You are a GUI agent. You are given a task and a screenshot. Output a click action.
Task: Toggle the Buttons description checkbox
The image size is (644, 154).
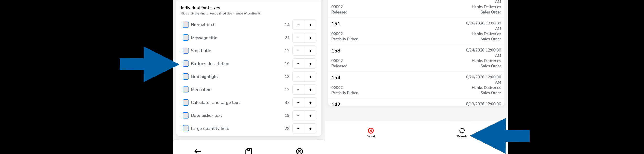click(x=186, y=63)
